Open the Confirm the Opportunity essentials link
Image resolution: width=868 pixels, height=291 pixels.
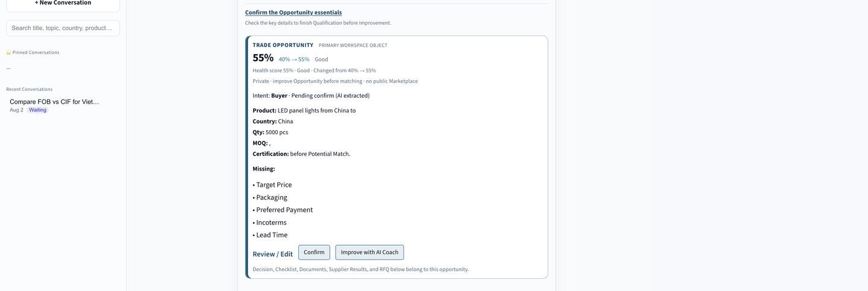[x=293, y=13]
